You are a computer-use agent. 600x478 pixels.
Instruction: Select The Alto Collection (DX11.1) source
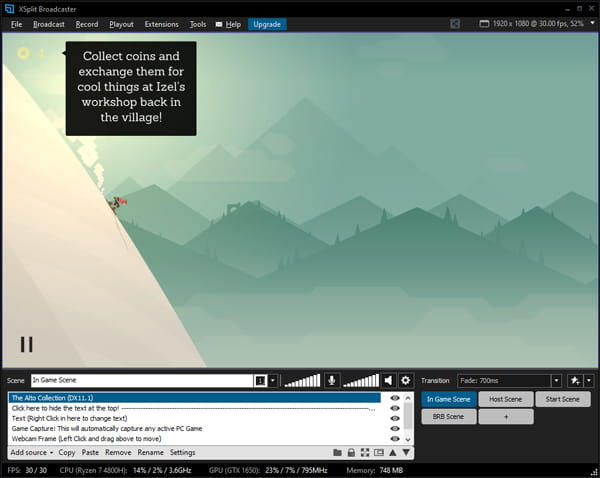(x=194, y=398)
